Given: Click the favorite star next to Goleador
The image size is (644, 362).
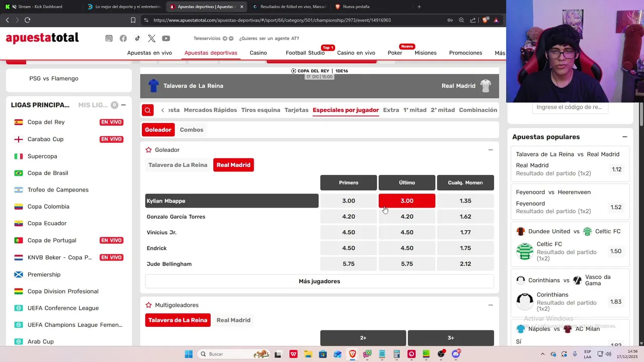Looking at the screenshot, I should [x=148, y=150].
